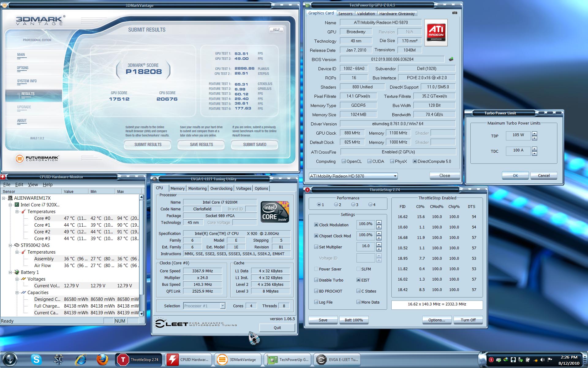Image resolution: width=588 pixels, height=368 pixels.
Task: Launch Firefox from the taskbar
Action: [102, 359]
